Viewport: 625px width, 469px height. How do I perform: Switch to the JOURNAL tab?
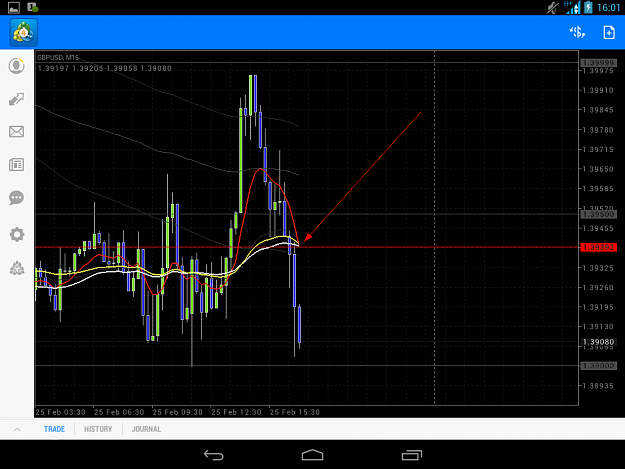point(146,429)
